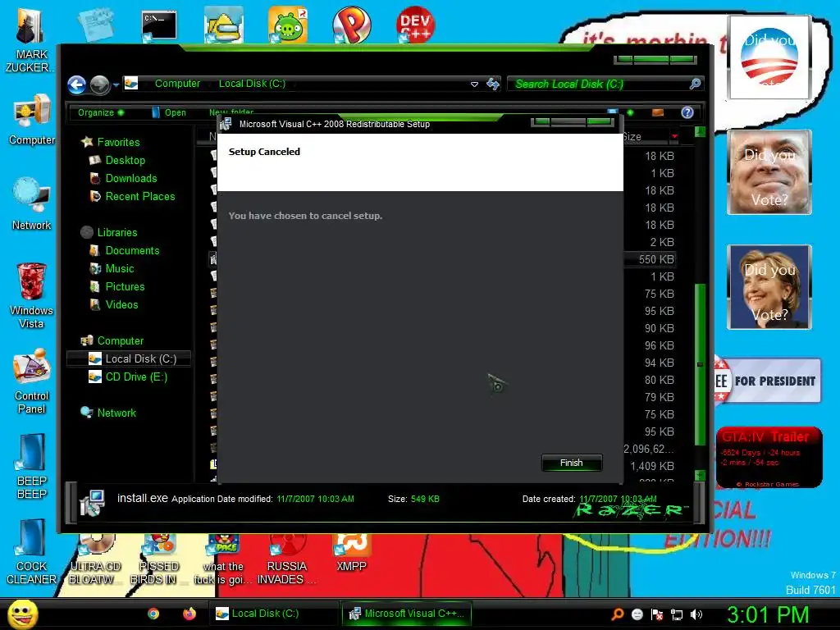Select Computer in the navigation pane
Screen dimensions: 840x630
pos(121,341)
